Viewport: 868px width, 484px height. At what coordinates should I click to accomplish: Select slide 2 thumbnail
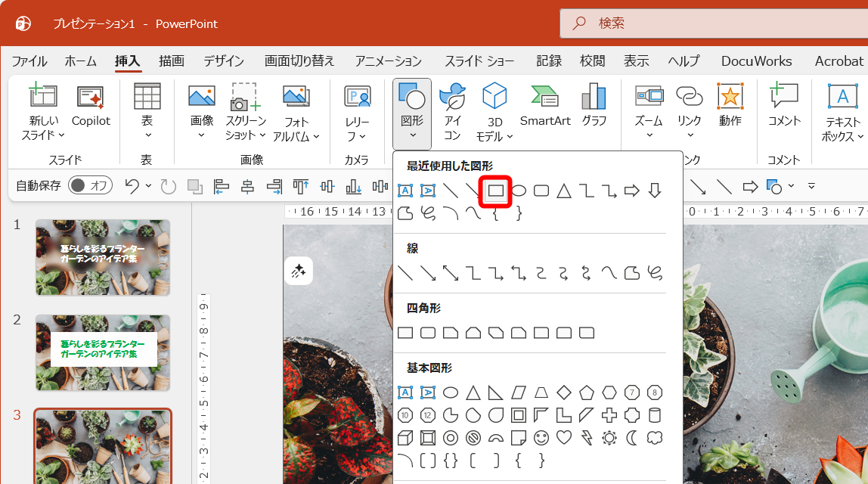[x=102, y=352]
